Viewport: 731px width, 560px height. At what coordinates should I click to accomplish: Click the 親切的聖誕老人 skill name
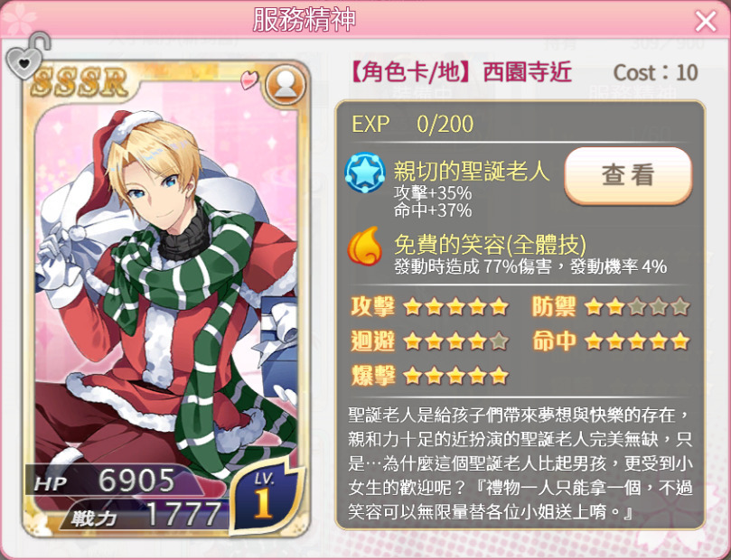coord(472,171)
